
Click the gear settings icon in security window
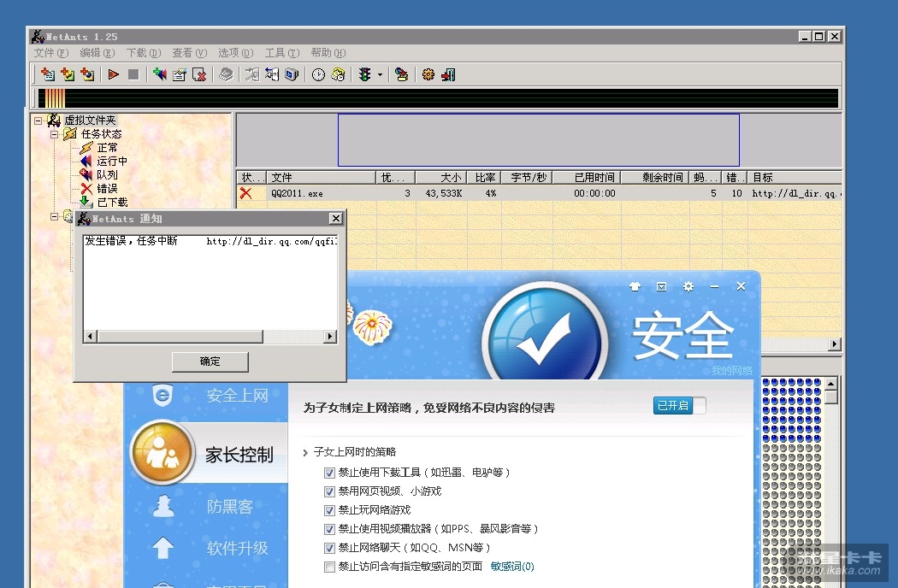[688, 286]
